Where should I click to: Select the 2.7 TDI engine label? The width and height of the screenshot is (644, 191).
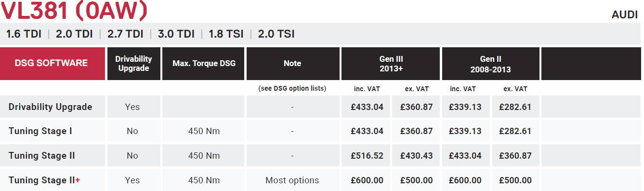(x=125, y=34)
